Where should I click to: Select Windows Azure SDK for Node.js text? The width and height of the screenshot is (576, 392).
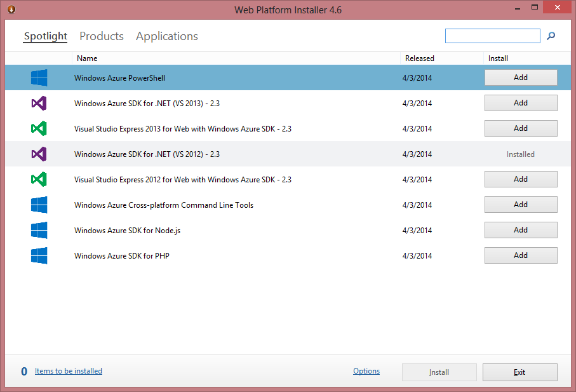coord(127,231)
